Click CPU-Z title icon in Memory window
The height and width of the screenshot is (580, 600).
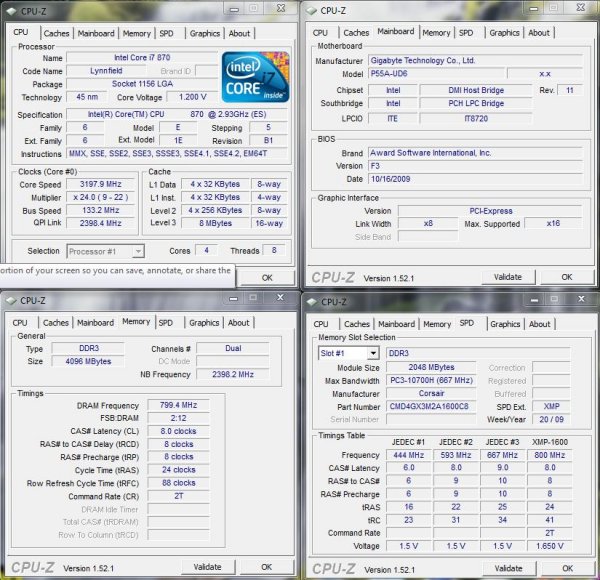(x=11, y=301)
